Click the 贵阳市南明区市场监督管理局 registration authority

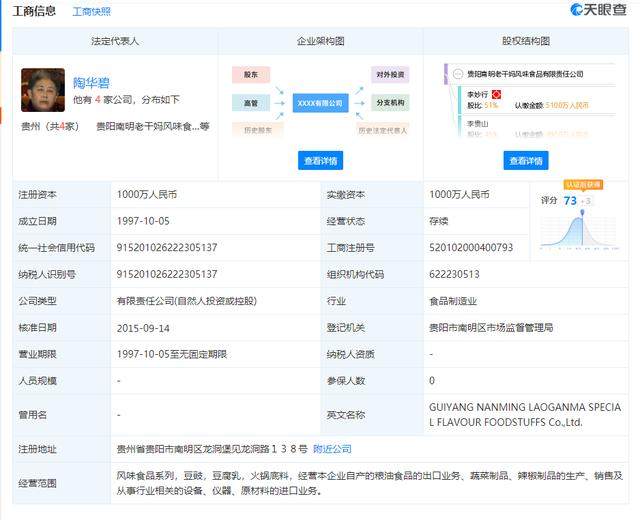pos(491,328)
